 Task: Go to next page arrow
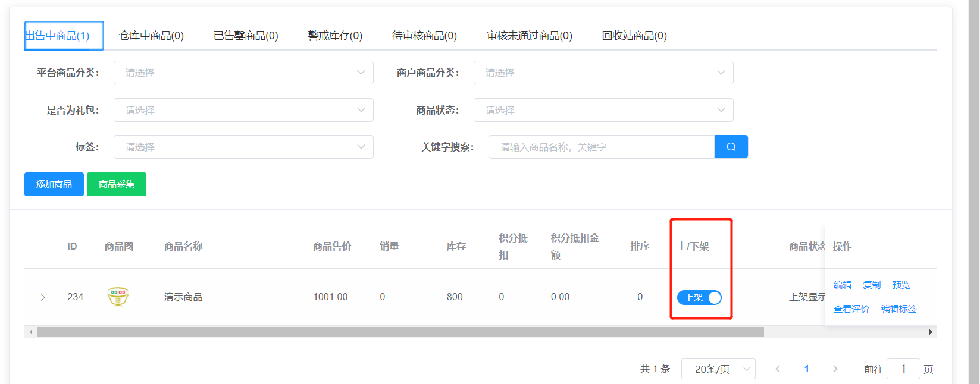tap(835, 369)
